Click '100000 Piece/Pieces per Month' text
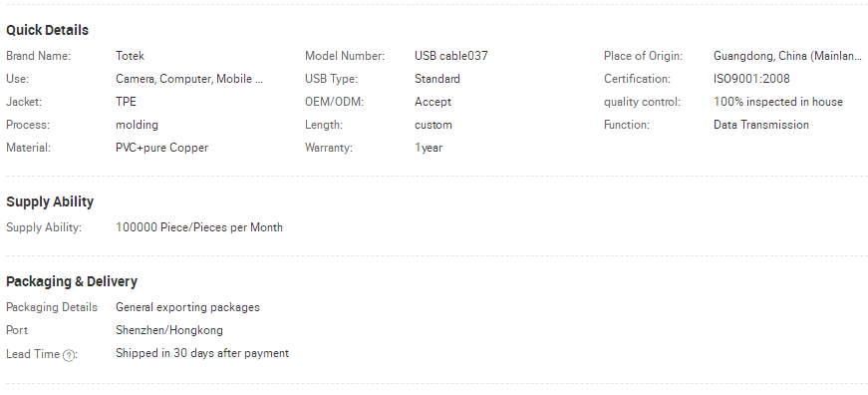Viewport: 868px width, 395px height. pos(199,227)
